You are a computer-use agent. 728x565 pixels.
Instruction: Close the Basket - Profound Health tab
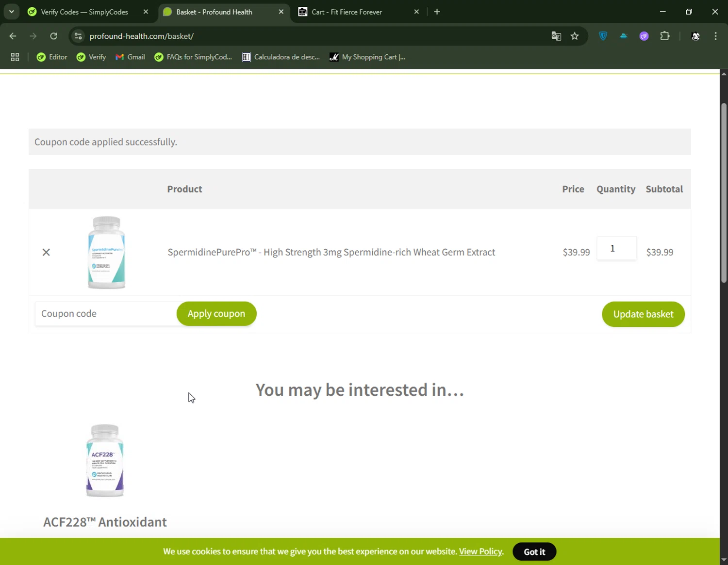(281, 12)
